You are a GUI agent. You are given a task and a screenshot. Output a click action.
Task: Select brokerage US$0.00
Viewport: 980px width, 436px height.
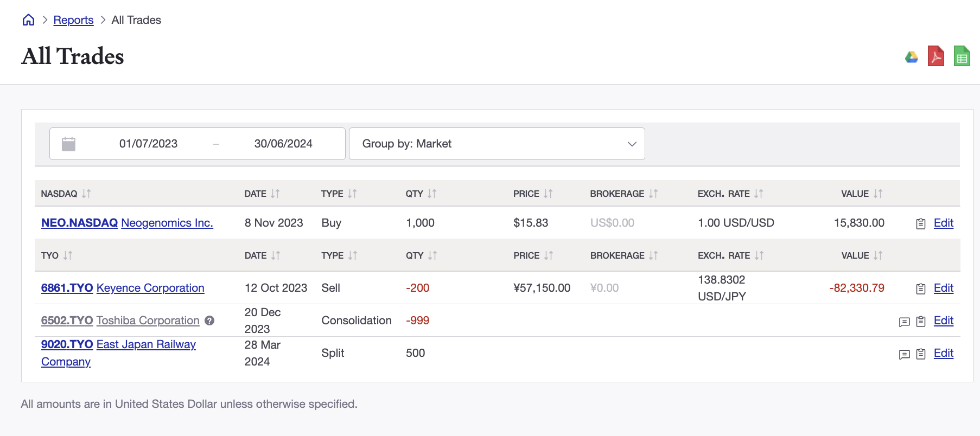click(x=612, y=223)
